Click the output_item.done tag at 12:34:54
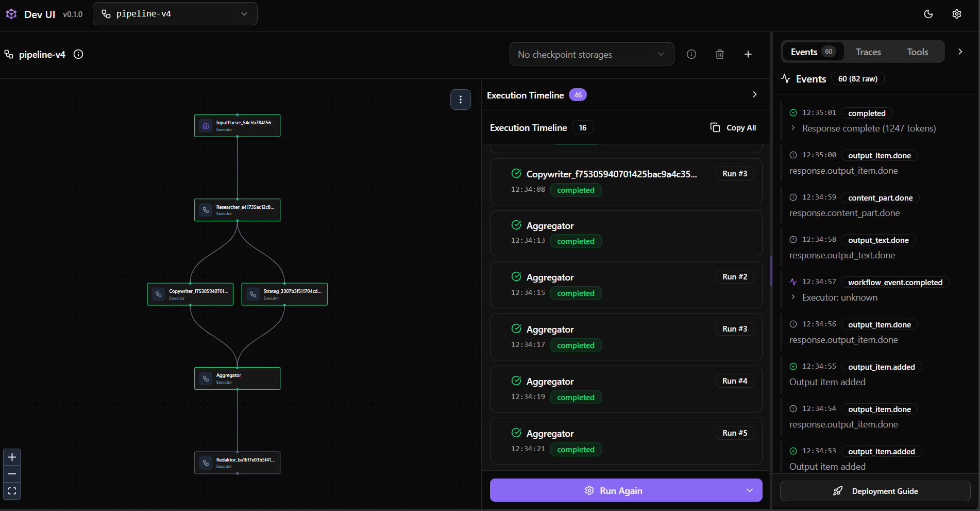Screen dimensions: 980x511 click(879, 409)
